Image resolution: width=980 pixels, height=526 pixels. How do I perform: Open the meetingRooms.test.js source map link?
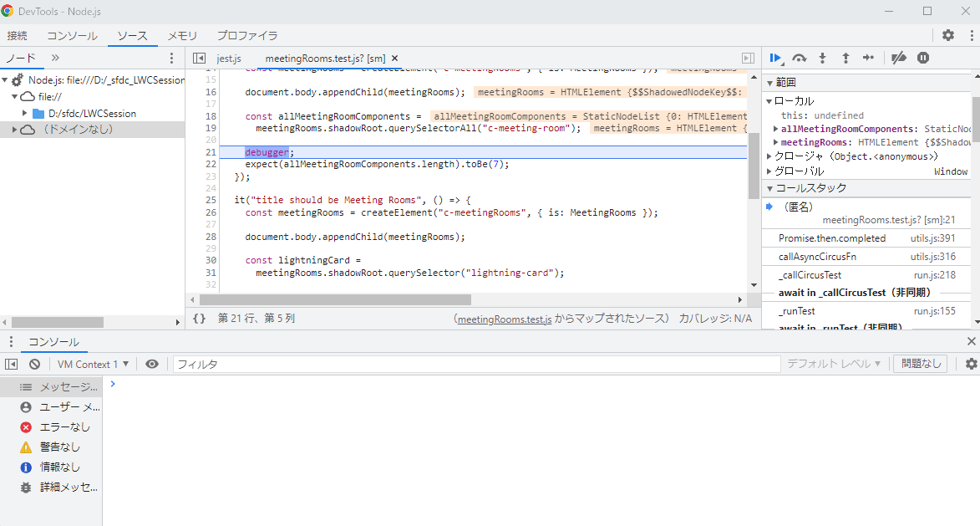click(x=505, y=319)
